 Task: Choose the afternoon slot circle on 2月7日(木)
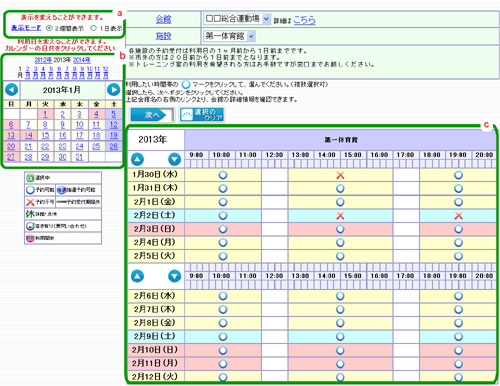coord(340,309)
